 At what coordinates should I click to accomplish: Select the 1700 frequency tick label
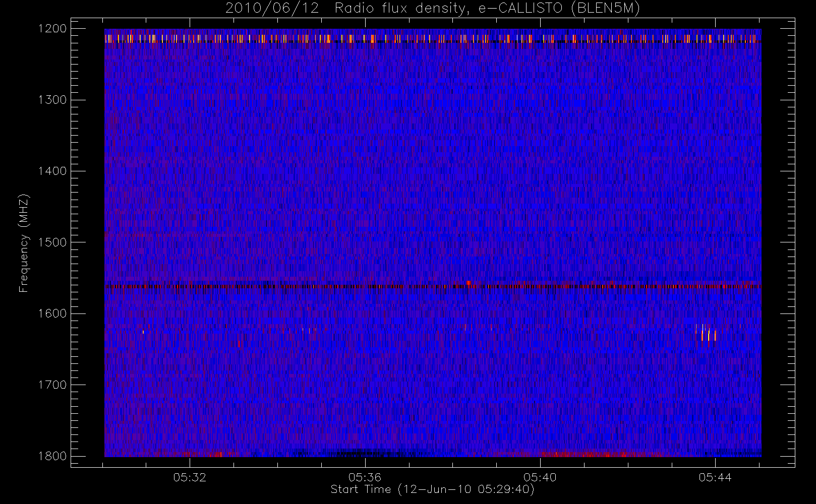click(52, 385)
